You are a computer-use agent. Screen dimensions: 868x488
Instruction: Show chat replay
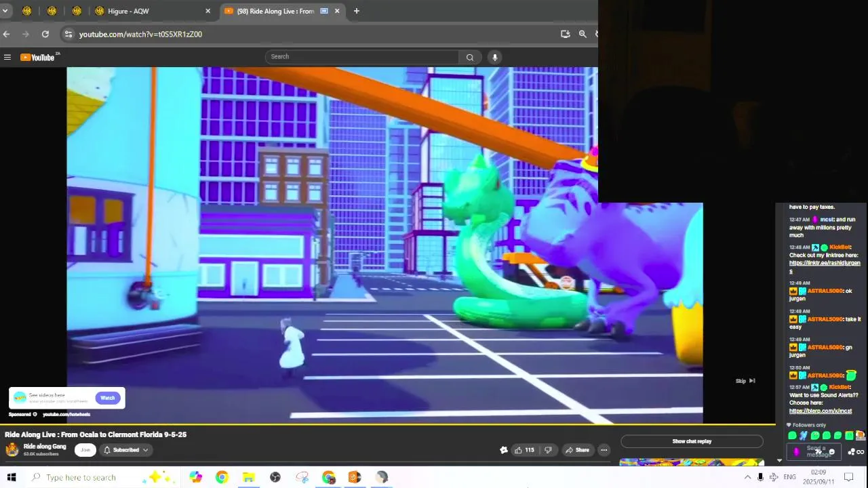[692, 441]
